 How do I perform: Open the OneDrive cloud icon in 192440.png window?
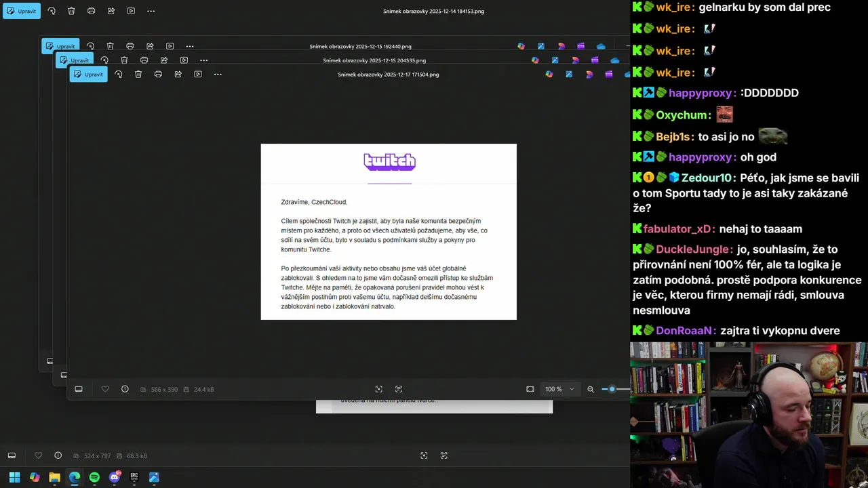pos(601,46)
